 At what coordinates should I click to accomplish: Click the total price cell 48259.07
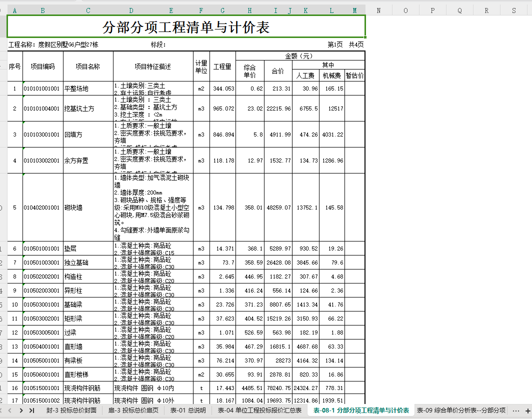(x=278, y=207)
